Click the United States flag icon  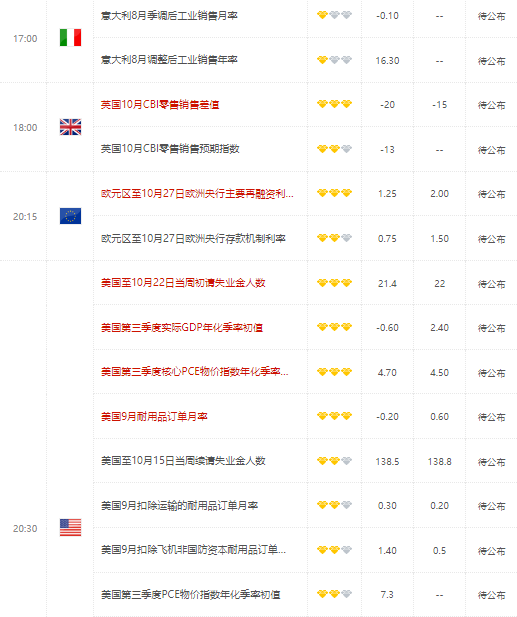(70, 528)
